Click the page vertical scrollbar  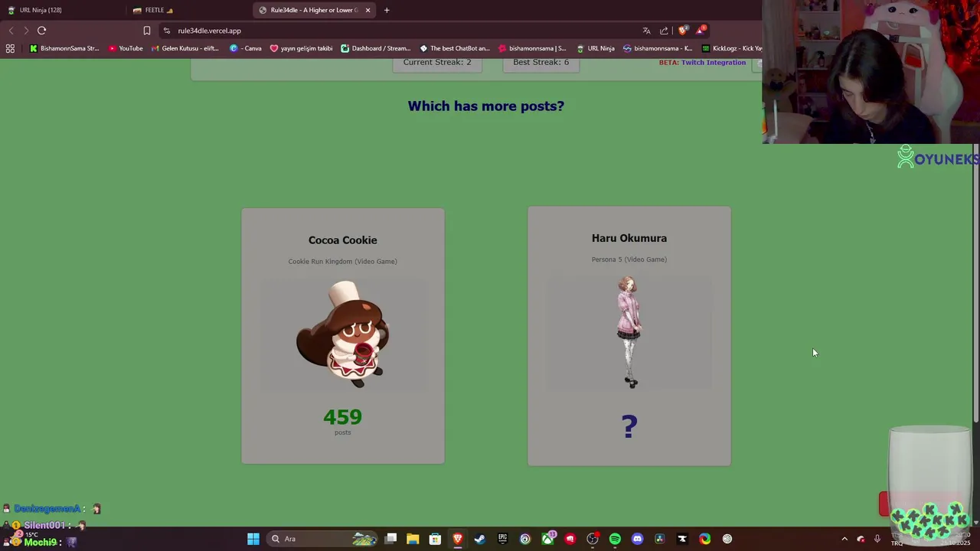coord(975,283)
